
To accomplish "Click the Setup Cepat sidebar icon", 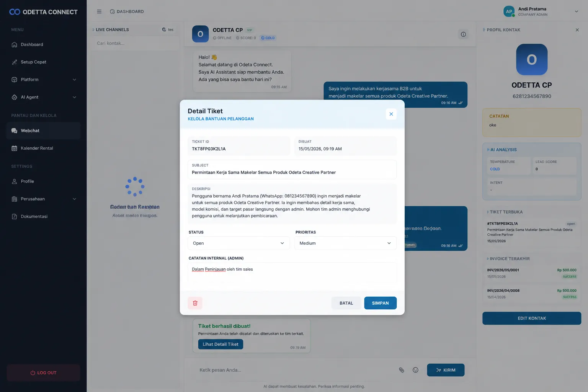I will pos(14,62).
